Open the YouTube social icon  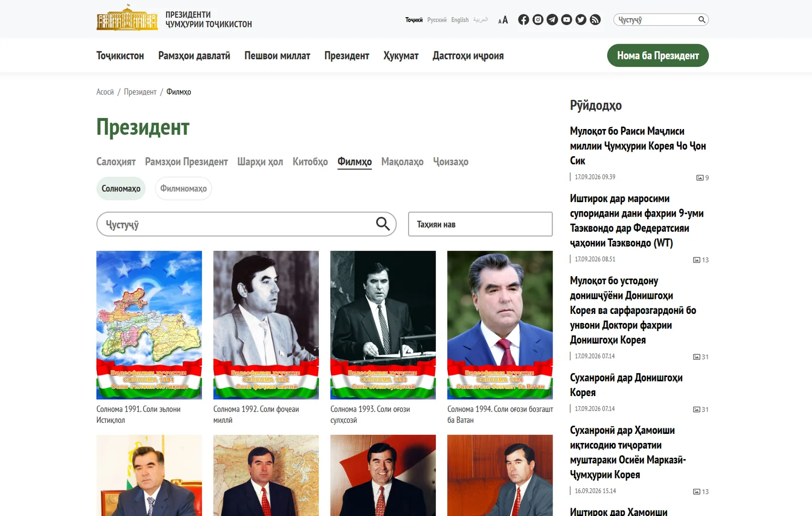567,20
